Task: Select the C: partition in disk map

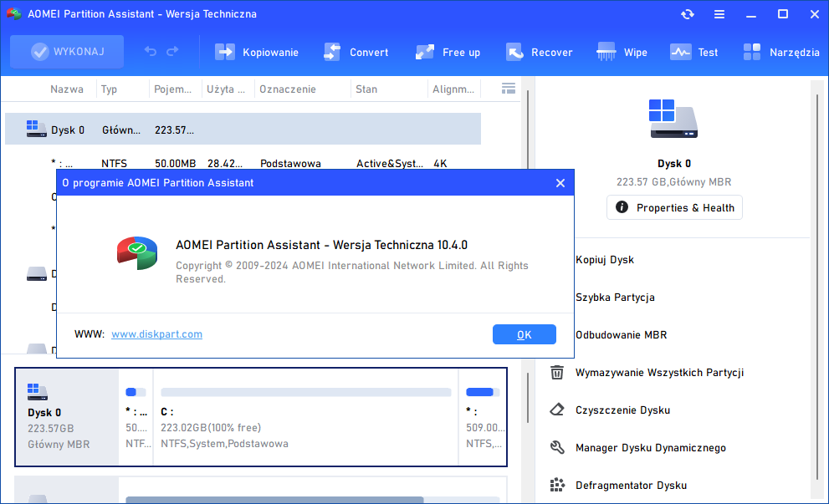Action: coord(305,417)
